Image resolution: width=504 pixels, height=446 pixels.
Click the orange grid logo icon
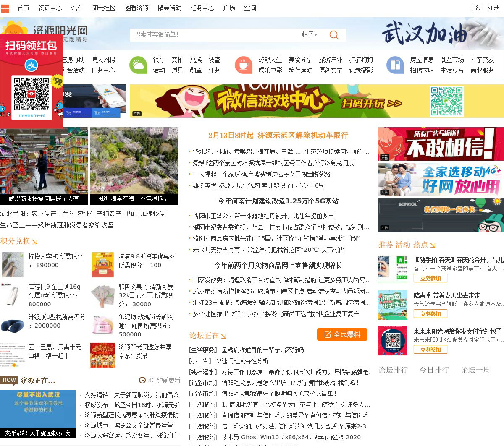coord(5,8)
